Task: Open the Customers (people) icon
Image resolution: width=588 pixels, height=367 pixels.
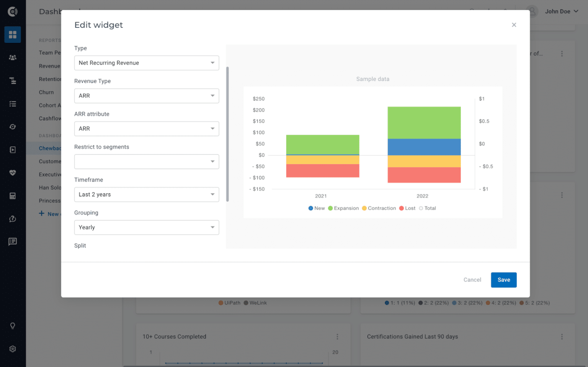Action: (13, 57)
